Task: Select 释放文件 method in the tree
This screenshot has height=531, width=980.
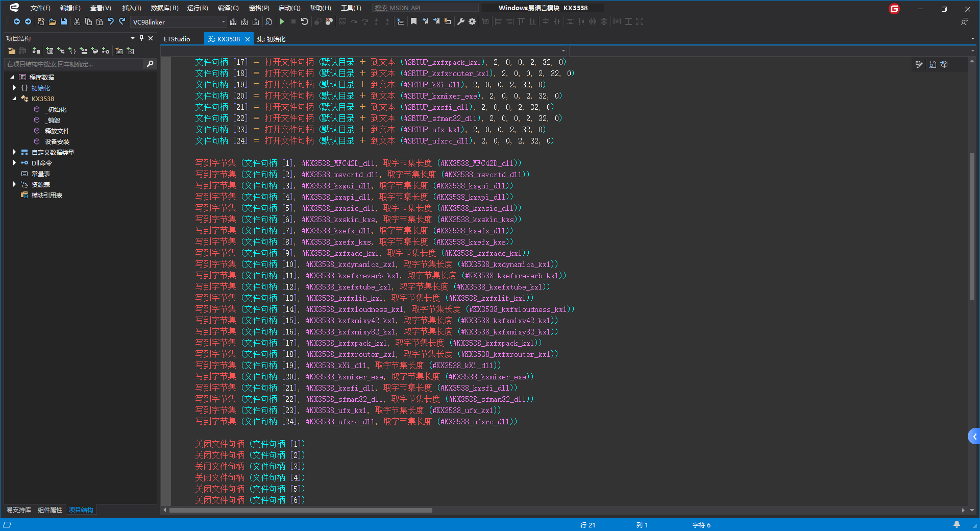Action: [57, 131]
